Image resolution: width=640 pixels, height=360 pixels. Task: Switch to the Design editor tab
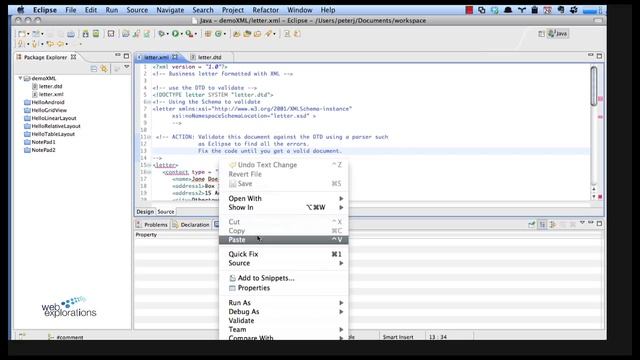click(x=145, y=212)
